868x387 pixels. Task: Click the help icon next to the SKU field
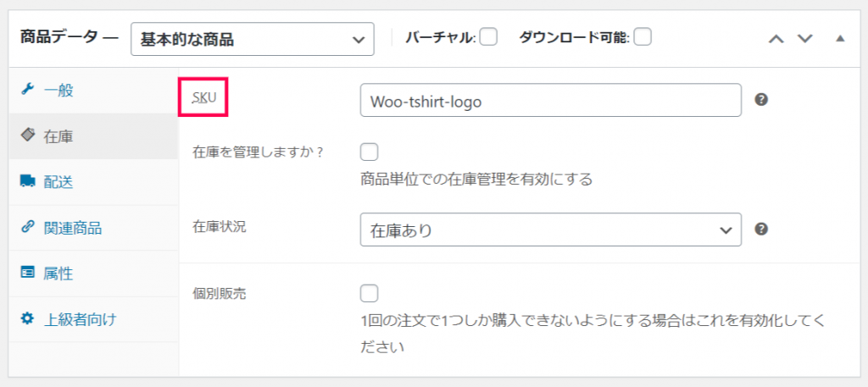coord(762,100)
